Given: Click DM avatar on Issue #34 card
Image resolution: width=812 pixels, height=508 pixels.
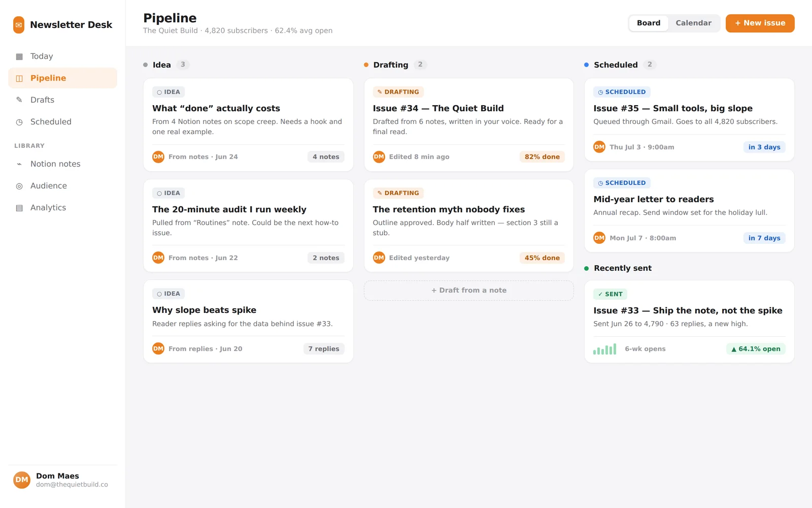Looking at the screenshot, I should click(x=379, y=157).
